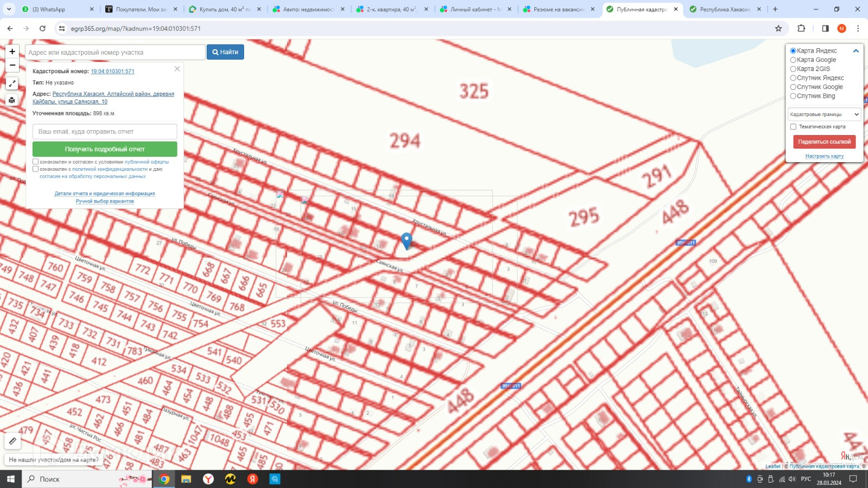This screenshot has width=868, height=488.
Task: Switch to the Резюме на вакансии tab
Action: point(558,9)
